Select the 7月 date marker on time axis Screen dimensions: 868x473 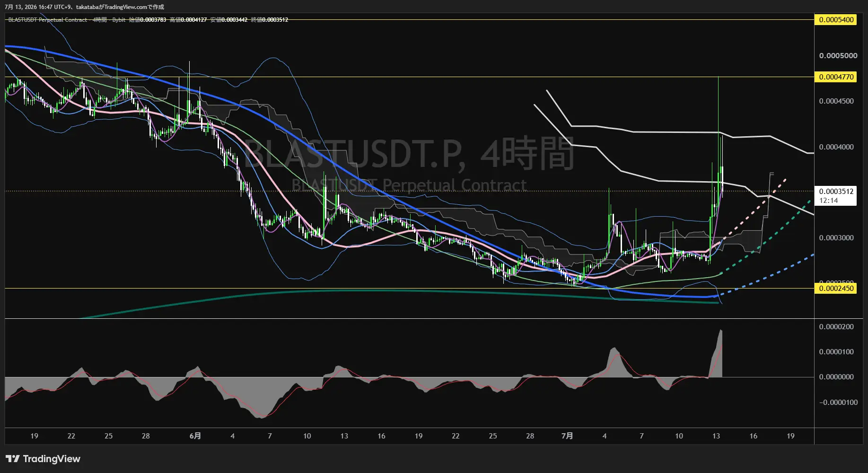(567, 436)
